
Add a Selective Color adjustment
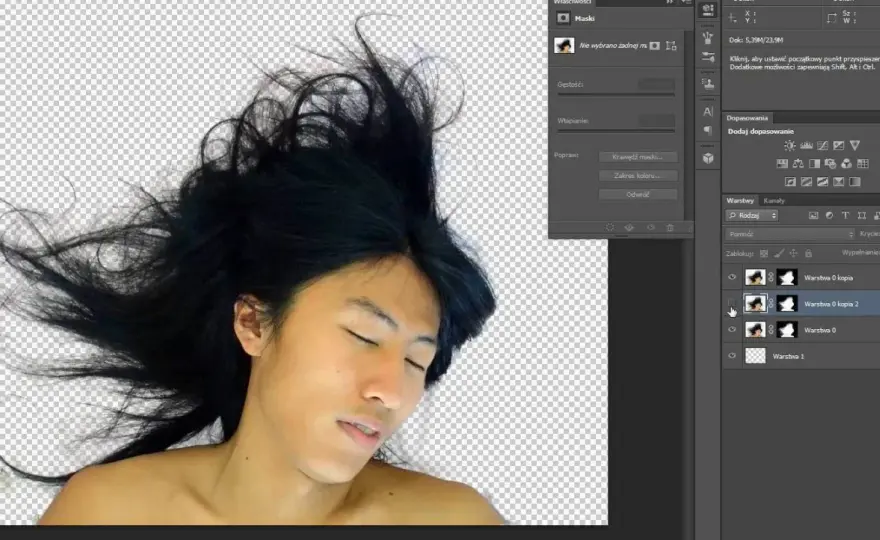point(838,182)
